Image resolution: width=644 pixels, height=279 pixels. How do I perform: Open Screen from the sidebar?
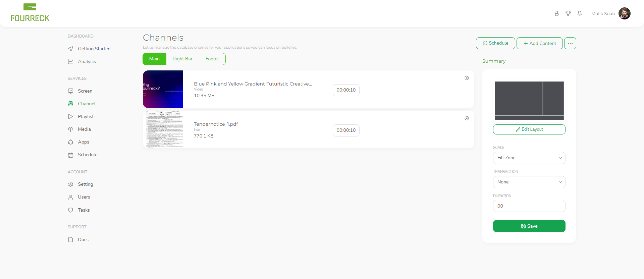85,91
